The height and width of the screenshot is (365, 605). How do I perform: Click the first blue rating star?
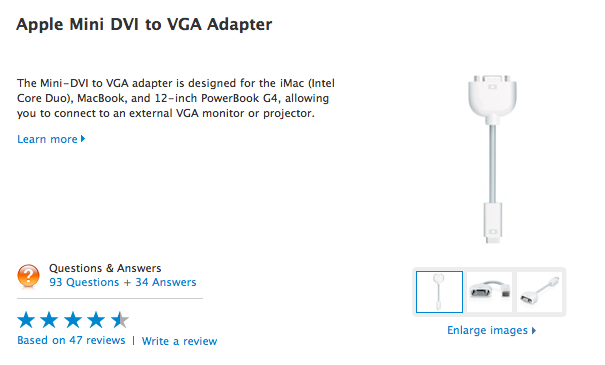pos(26,320)
